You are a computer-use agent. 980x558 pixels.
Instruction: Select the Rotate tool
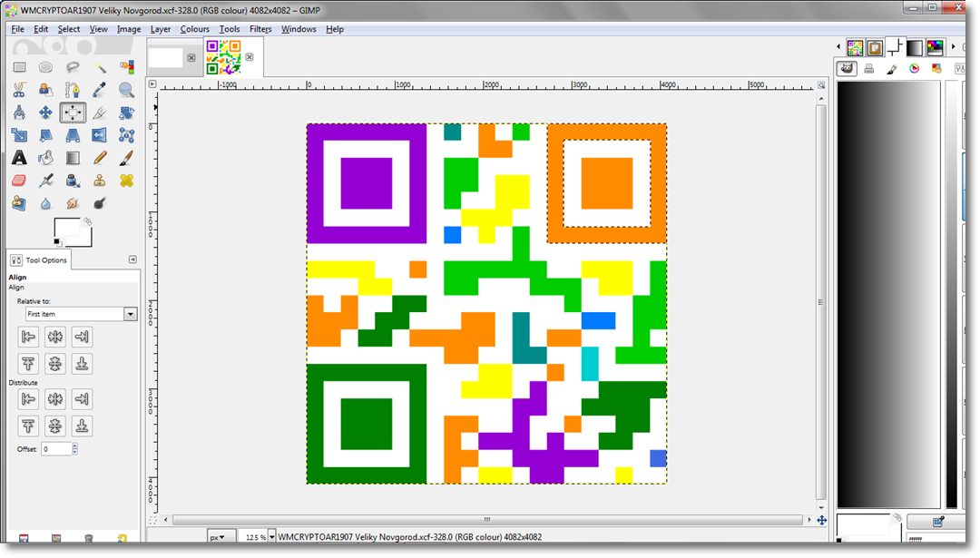(x=126, y=113)
